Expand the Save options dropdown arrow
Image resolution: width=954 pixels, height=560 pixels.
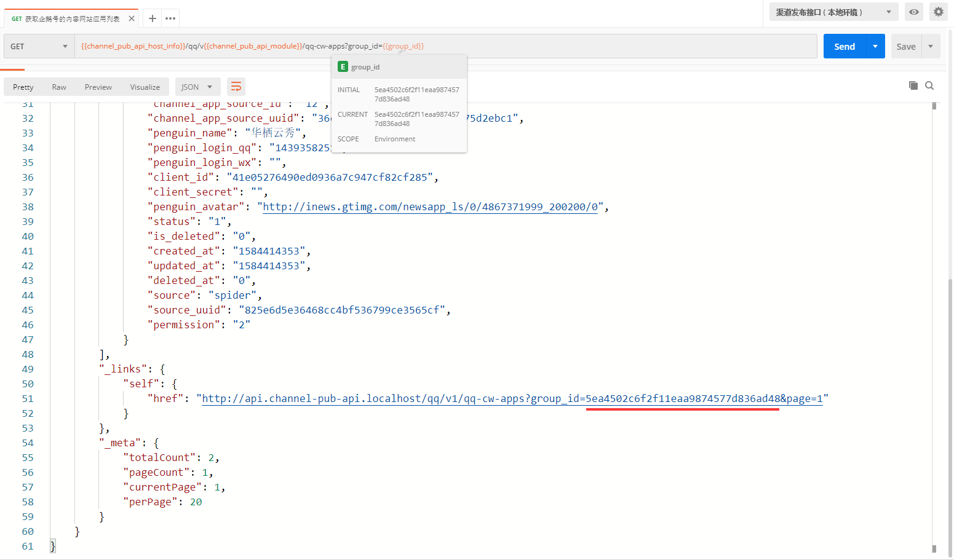[x=931, y=46]
